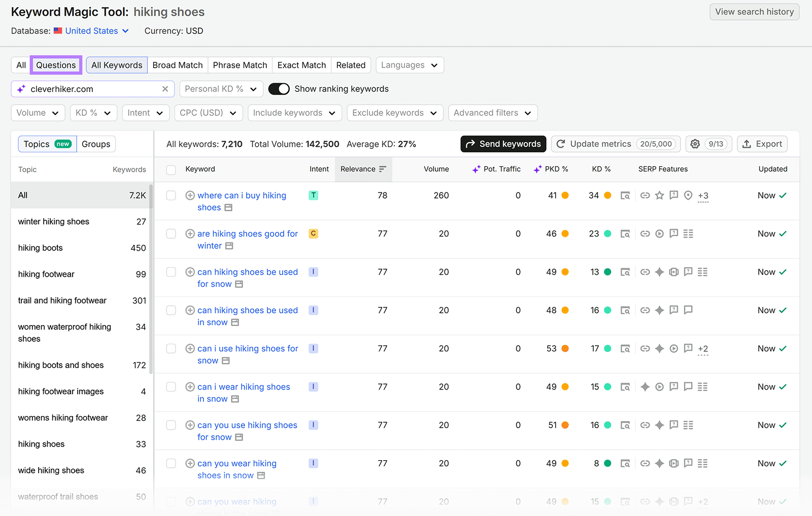The height and width of the screenshot is (516, 812).
Task: Clear the cleverhiker.com domain field
Action: pyautogui.click(x=165, y=89)
